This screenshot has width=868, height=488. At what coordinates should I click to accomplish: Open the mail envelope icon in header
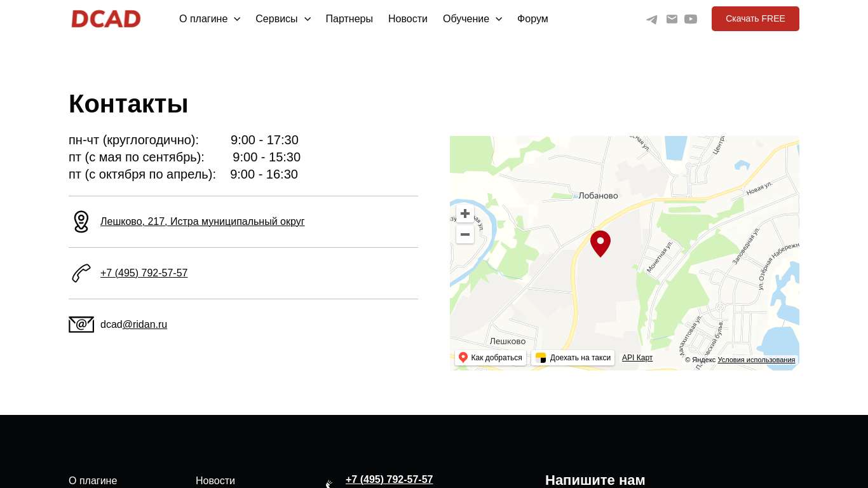[672, 19]
